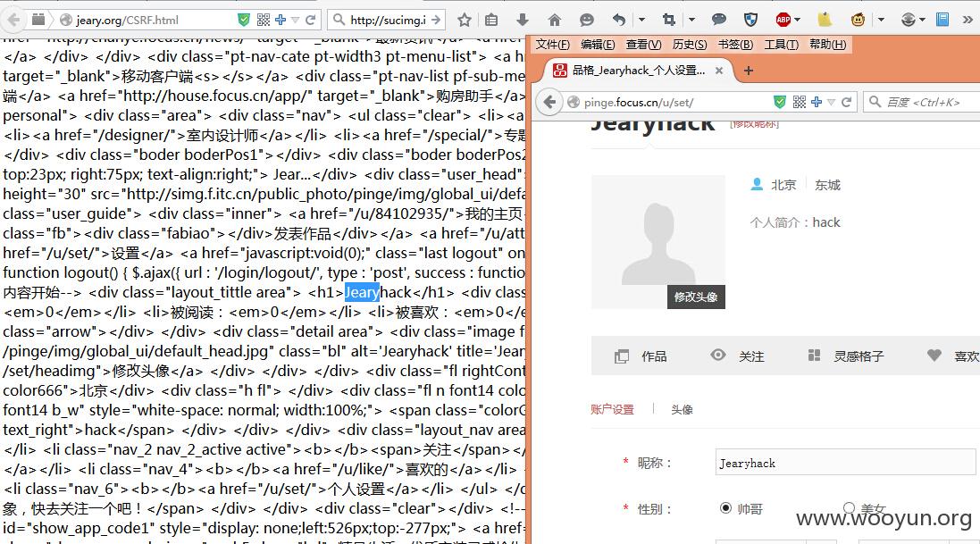This screenshot has height=544, width=980.
Task: Open QR code icon in jeary.org address bar
Action: (264, 20)
